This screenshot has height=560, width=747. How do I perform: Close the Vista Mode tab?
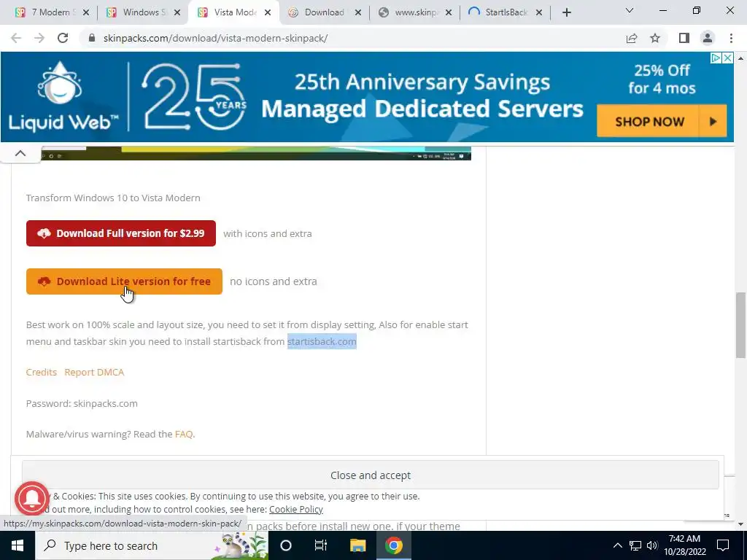(x=268, y=13)
